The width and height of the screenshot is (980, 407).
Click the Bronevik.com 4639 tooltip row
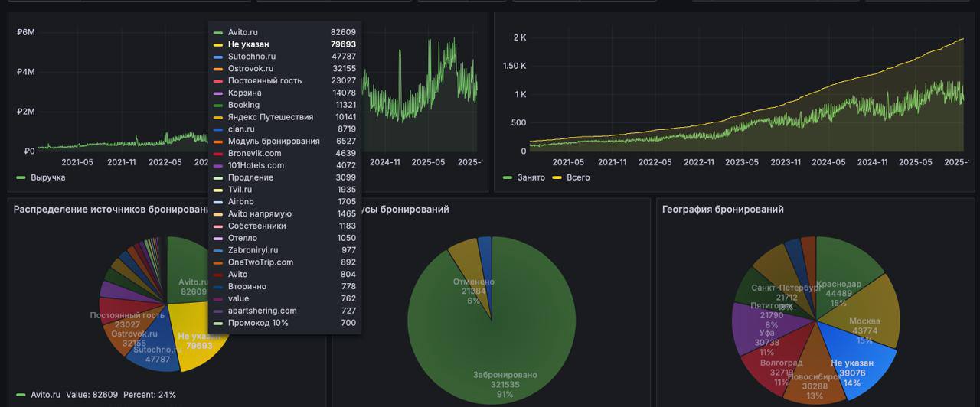285,153
